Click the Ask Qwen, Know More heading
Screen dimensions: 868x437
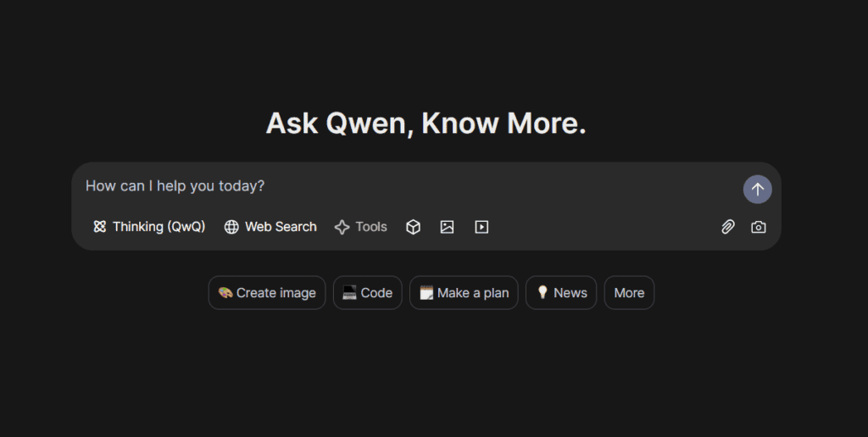click(426, 123)
